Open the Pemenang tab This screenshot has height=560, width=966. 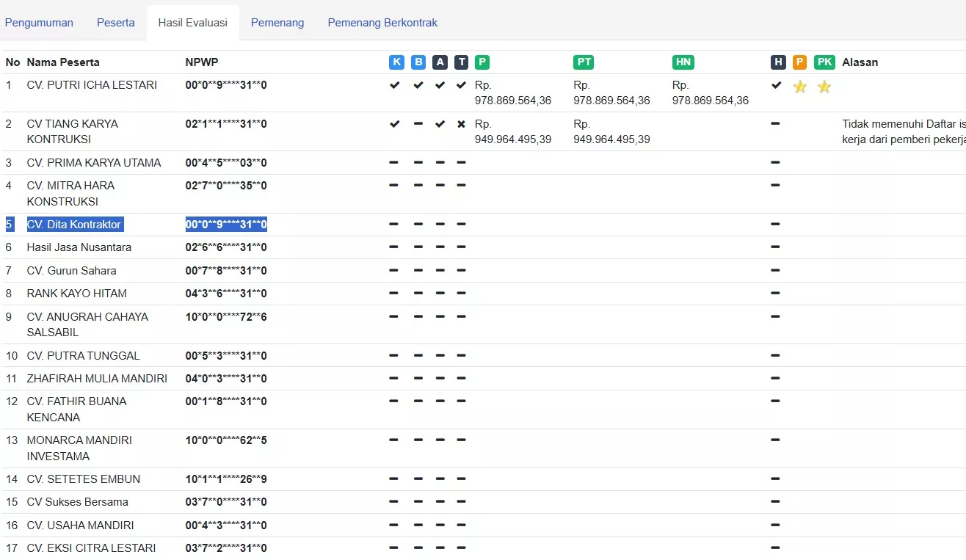[277, 23]
